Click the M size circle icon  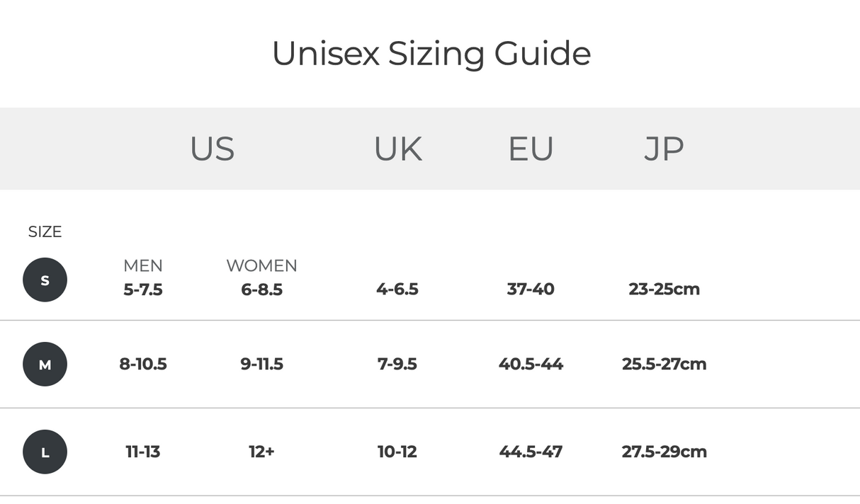(x=45, y=365)
